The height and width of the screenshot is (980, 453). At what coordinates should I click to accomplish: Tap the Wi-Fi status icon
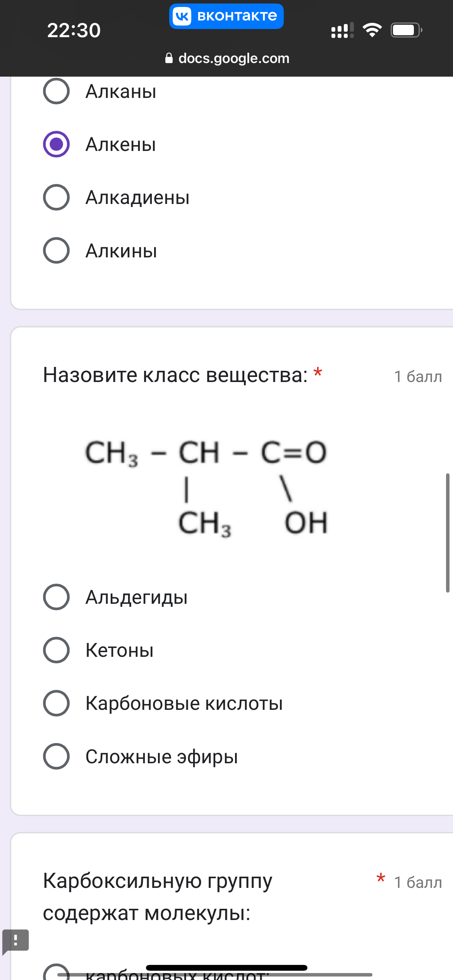tap(372, 30)
